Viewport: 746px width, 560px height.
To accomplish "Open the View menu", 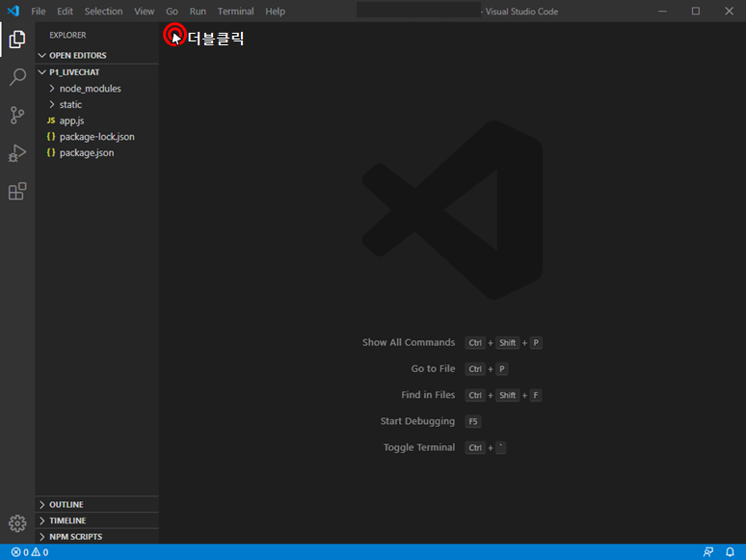I will (145, 11).
